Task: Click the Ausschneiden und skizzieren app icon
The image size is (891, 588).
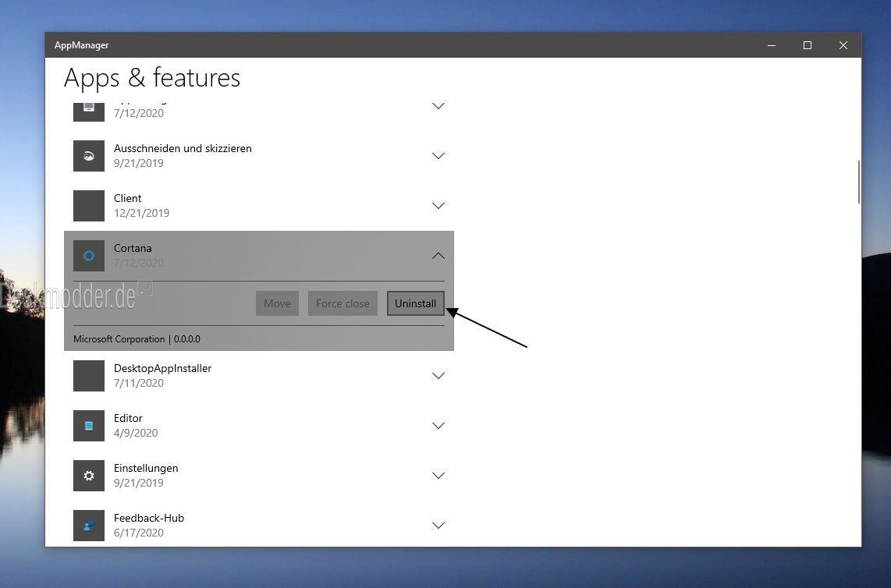Action: (89, 156)
